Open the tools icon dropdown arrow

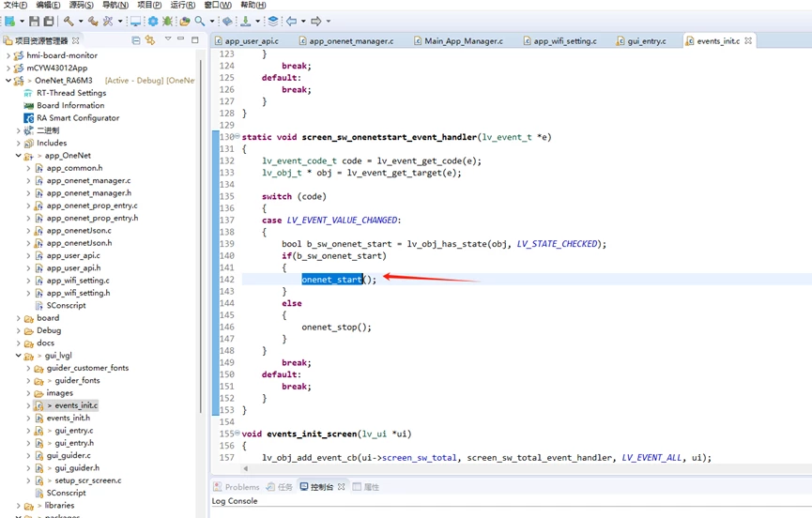(x=120, y=22)
